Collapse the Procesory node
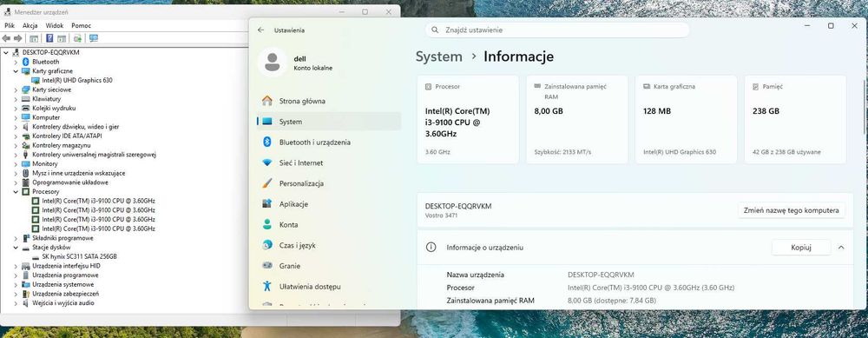 tap(16, 192)
